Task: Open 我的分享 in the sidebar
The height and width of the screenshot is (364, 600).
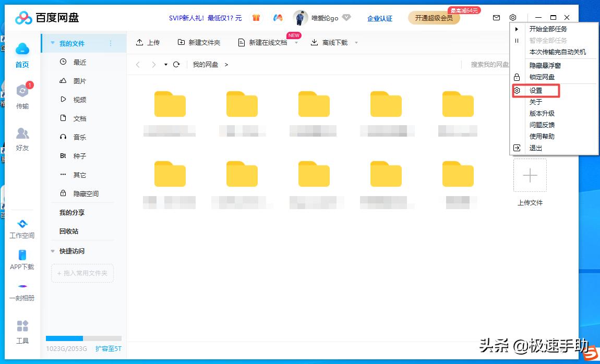Action: (72, 213)
